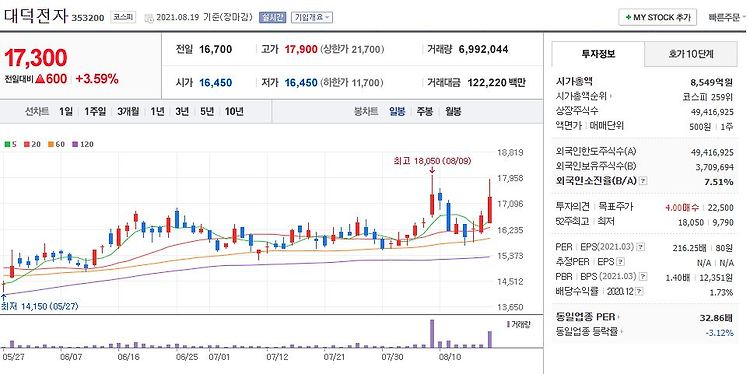The height and width of the screenshot is (374, 750).
Task: Click the help icon beside PBR BPS(2021.03)
Action: pos(643,276)
